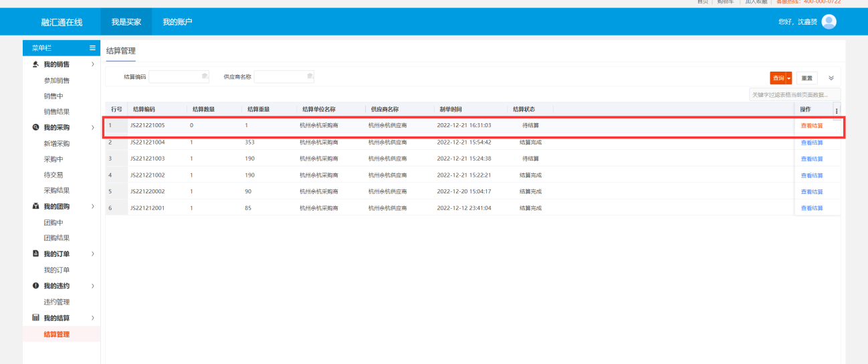The image size is (868, 364).
Task: Select timestamp 2022-12-20 15:04:17
Action: point(464,191)
